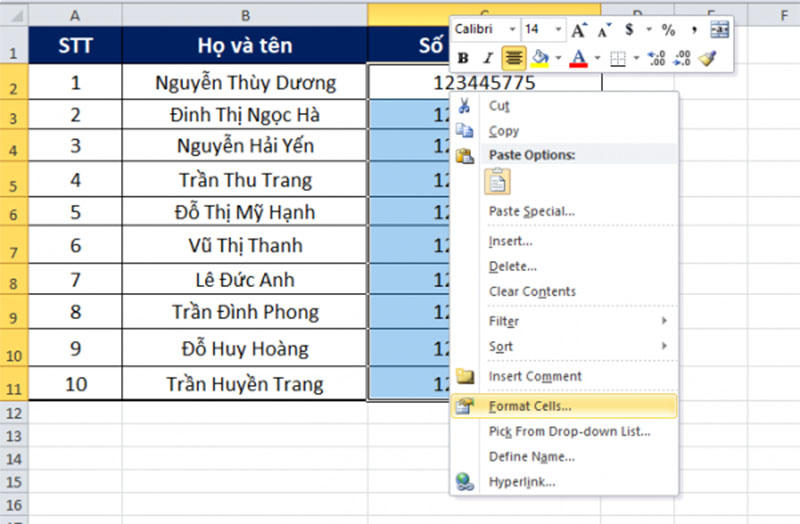Click the Decrease Decimal icon
This screenshot has width=800, height=524.
(x=682, y=58)
